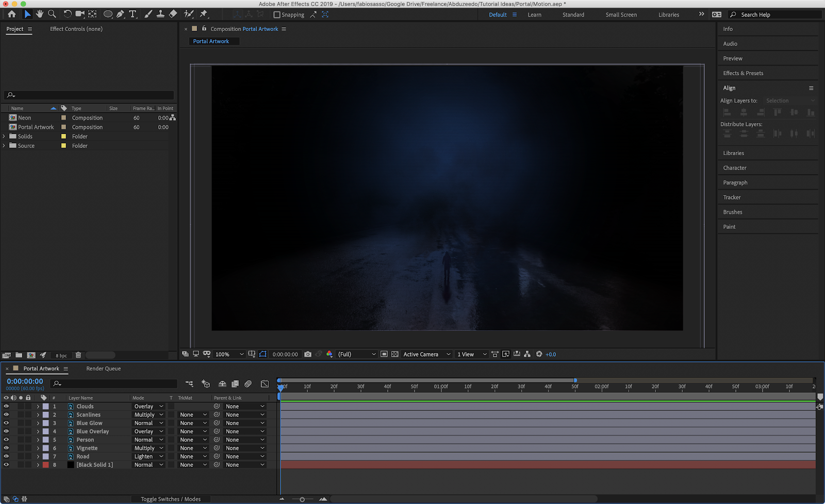Switch to the Learn workspace
Viewport: 825px width, 504px height.
click(534, 15)
